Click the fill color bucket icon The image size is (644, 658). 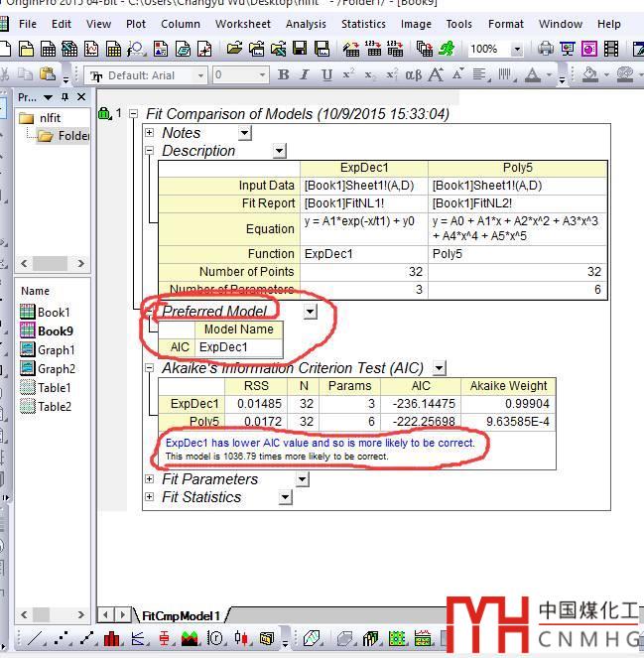click(x=590, y=74)
